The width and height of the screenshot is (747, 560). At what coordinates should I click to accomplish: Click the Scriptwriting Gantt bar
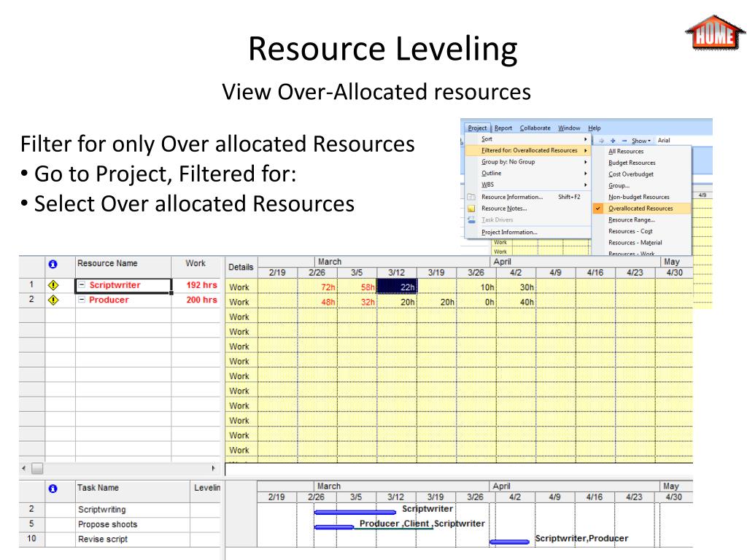point(355,513)
